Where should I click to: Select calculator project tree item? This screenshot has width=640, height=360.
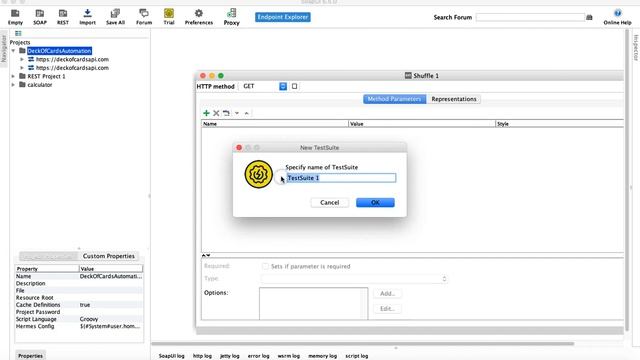40,85
